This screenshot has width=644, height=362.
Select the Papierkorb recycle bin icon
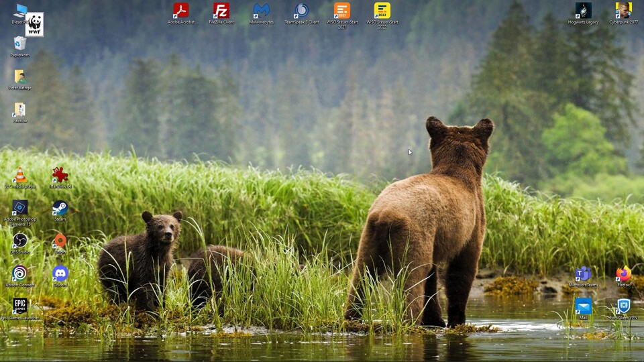[19, 46]
